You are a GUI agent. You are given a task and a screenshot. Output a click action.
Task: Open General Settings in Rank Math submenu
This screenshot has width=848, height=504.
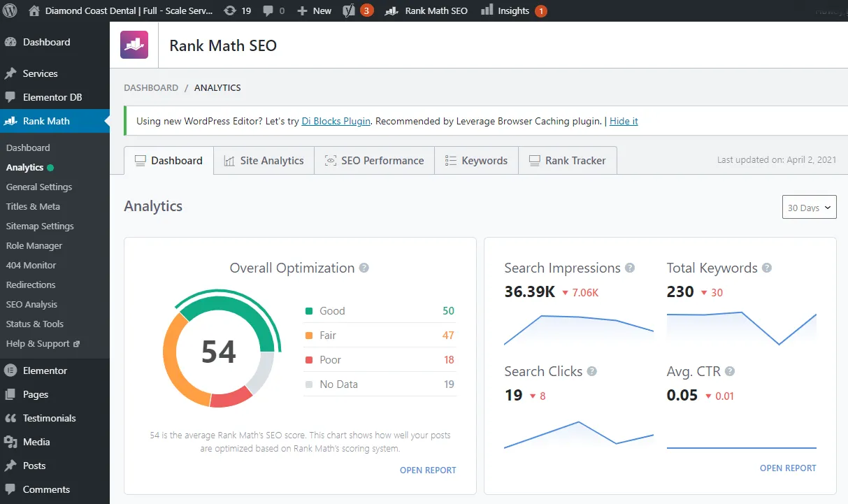tap(39, 187)
